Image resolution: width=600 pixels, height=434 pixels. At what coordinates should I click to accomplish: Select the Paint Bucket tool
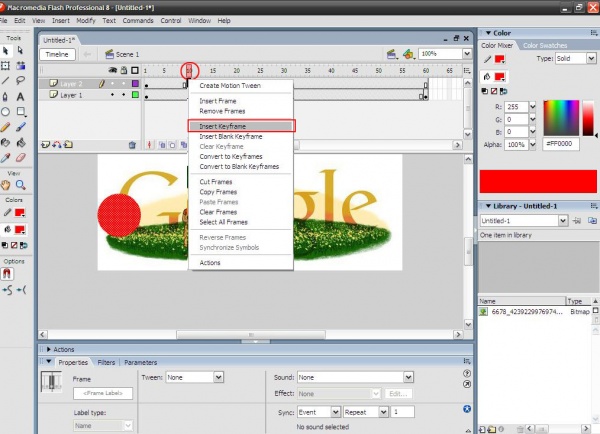[x=21, y=142]
